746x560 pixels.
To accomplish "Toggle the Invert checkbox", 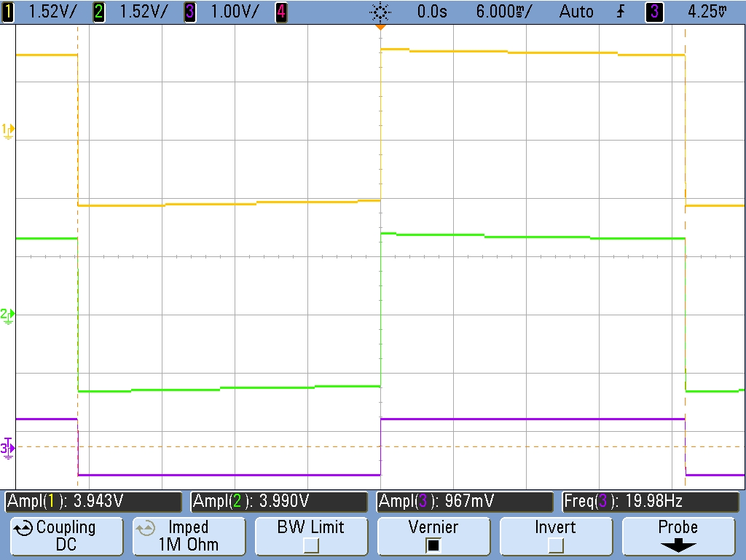I will click(555, 545).
